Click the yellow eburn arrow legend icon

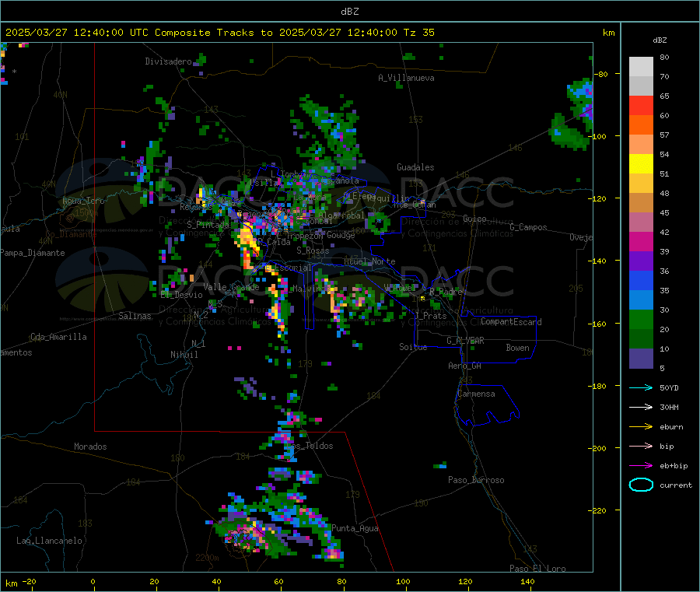(641, 427)
